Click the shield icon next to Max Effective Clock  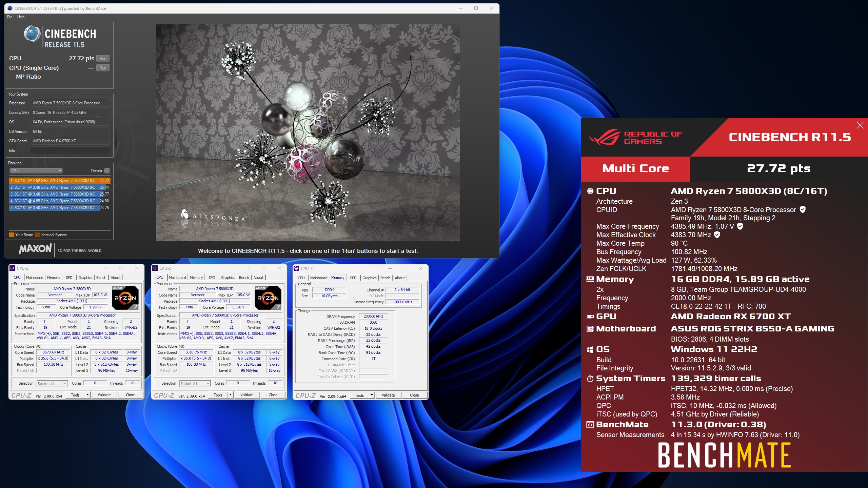click(x=717, y=235)
